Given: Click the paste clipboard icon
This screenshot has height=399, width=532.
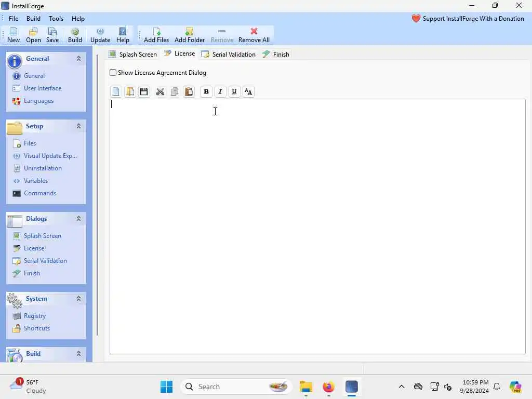Looking at the screenshot, I should tap(189, 91).
